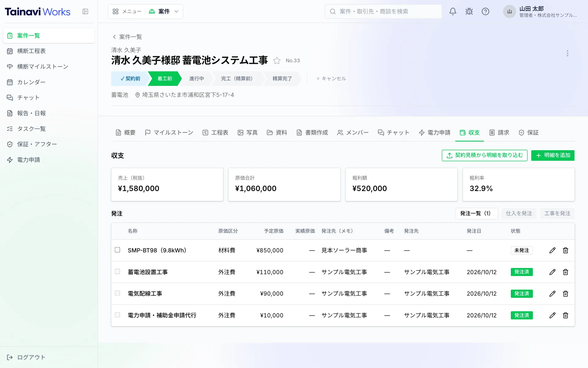This screenshot has height=368, width=588.
Task: Expand the 案件 dropdown in top bar
Action: [164, 12]
